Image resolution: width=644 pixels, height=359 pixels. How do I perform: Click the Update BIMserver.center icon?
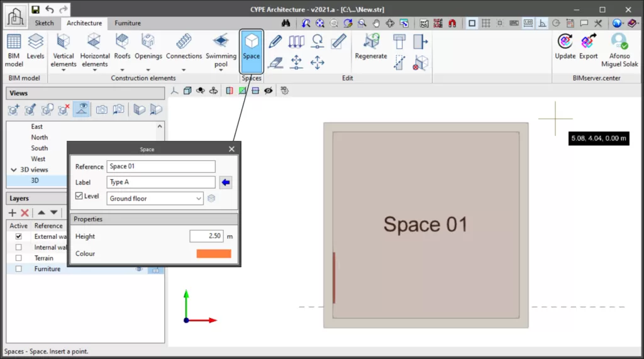tap(565, 47)
